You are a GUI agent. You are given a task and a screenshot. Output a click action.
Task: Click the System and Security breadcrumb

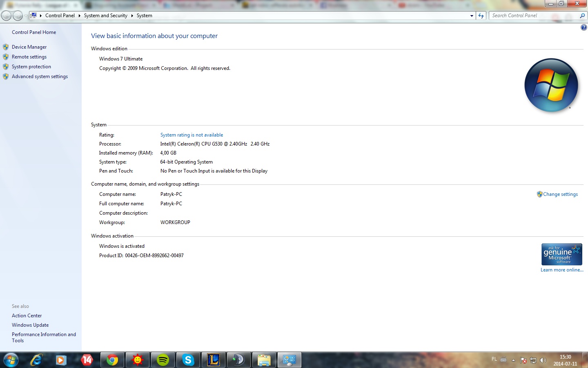(x=106, y=16)
